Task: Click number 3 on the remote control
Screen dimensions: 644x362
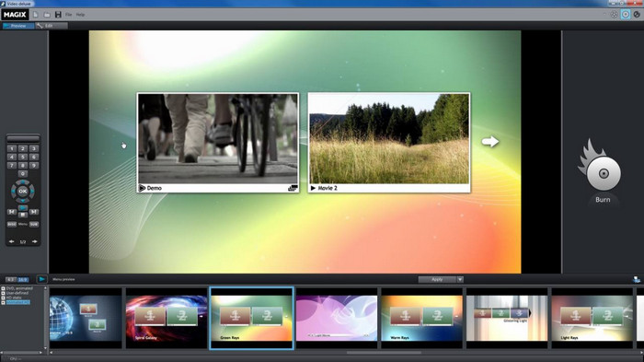Action: click(34, 148)
